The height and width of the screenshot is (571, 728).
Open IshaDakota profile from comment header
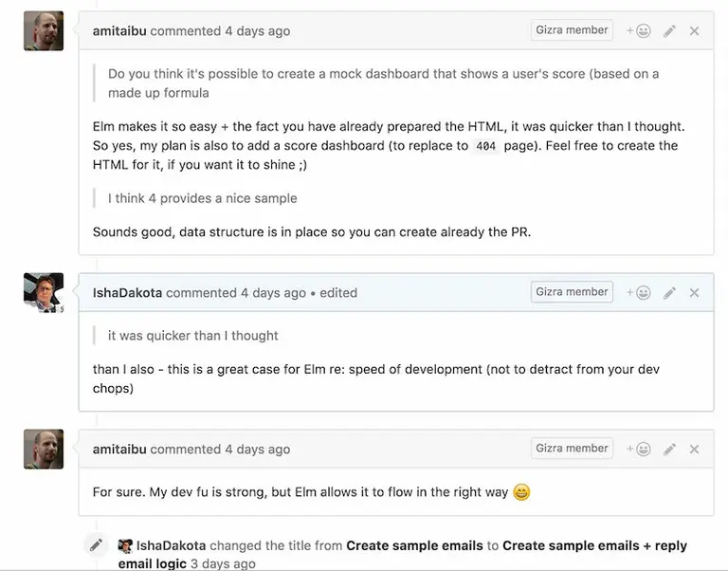click(x=127, y=293)
